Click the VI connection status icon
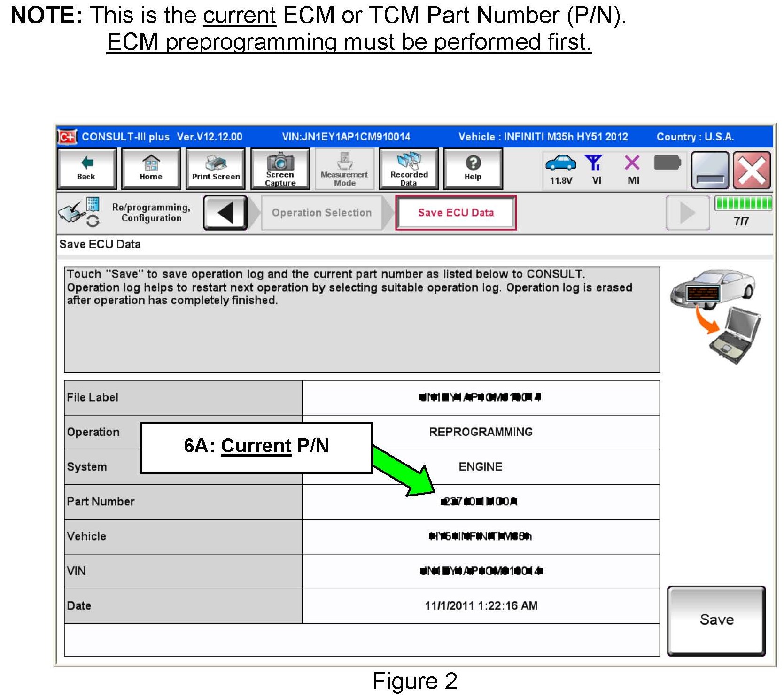The height and width of the screenshot is (698, 784). [x=595, y=169]
